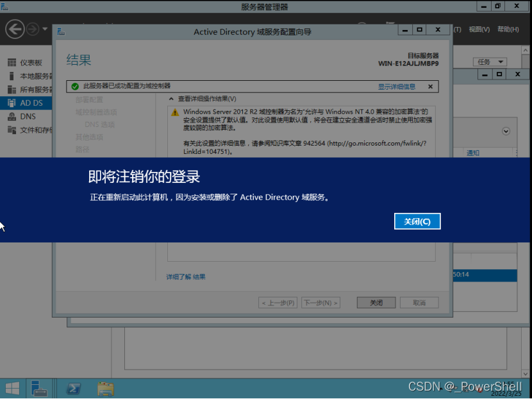Screen dimensions: 532x399
Task: Select the DNS 选项 wizard step
Action: click(100, 124)
